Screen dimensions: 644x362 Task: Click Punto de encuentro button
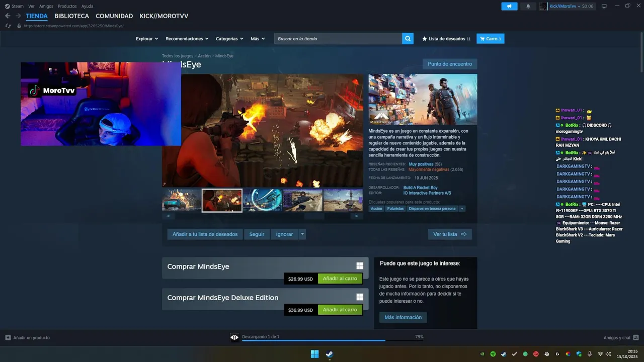pos(450,64)
